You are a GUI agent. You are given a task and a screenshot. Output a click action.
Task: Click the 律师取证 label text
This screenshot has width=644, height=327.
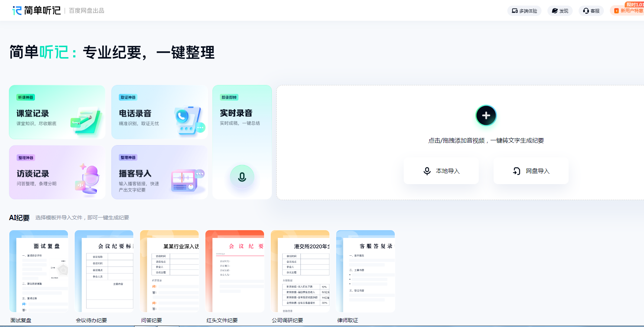[x=348, y=320]
